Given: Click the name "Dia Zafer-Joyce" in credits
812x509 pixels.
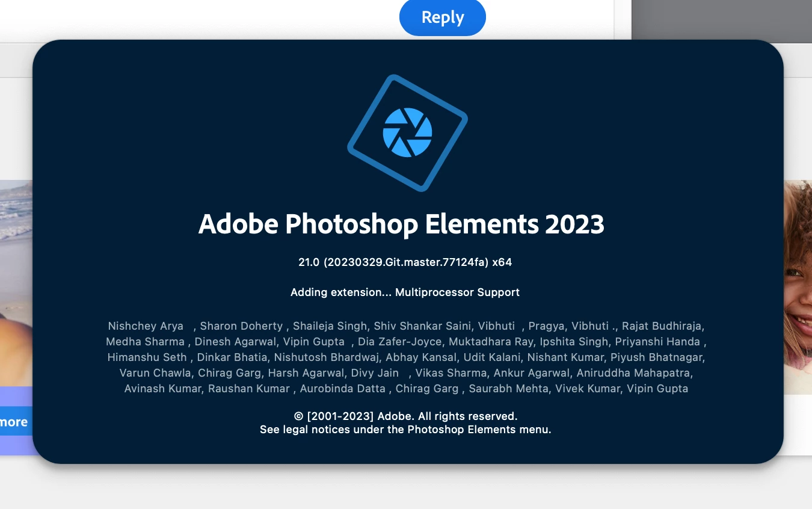Looking at the screenshot, I should pyautogui.click(x=400, y=342).
